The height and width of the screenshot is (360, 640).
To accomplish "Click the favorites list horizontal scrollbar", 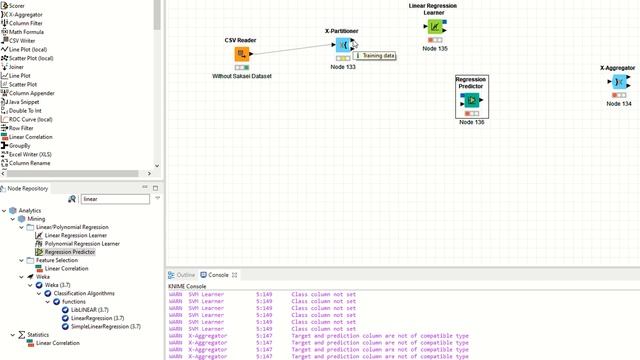I will coord(73,173).
